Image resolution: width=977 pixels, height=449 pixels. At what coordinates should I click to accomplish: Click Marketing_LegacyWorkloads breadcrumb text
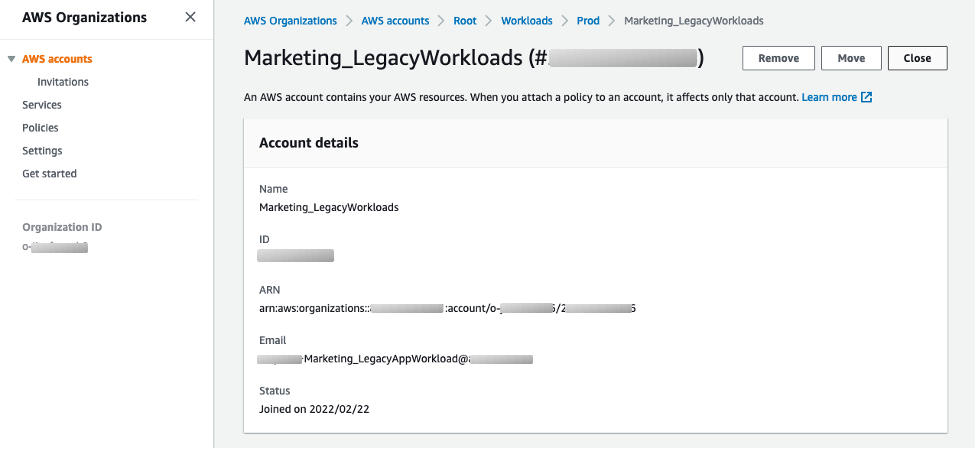click(693, 21)
